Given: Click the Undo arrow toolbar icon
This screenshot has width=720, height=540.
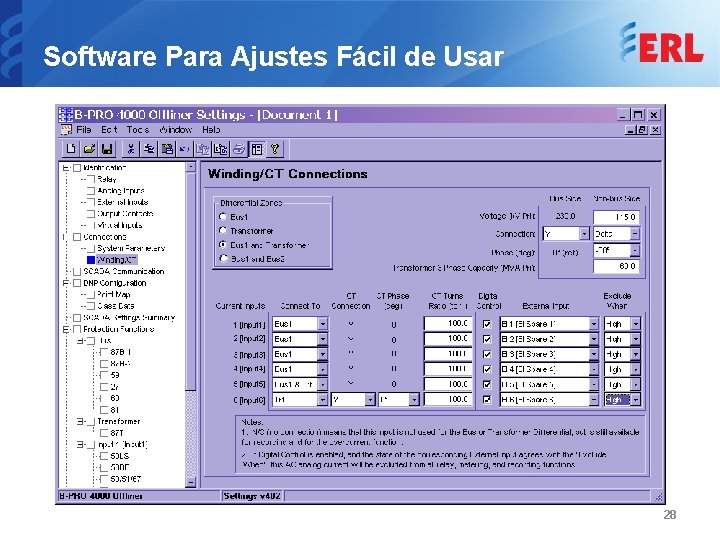Looking at the screenshot, I should [x=185, y=149].
